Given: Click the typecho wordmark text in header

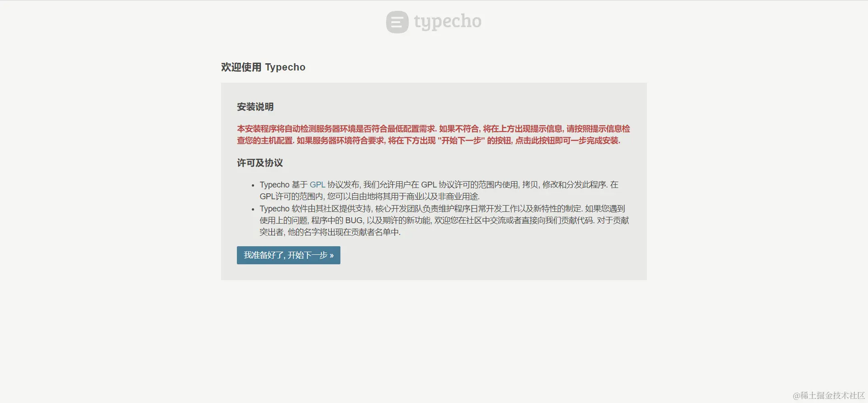Looking at the screenshot, I should click(448, 22).
